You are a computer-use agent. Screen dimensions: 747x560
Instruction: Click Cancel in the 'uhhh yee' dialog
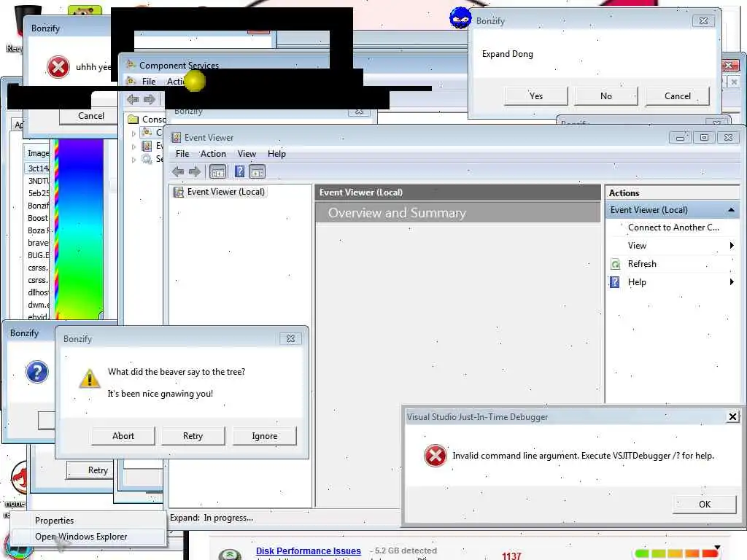click(x=89, y=116)
